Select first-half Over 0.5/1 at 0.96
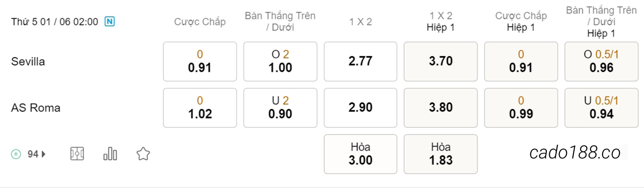The width and height of the screenshot is (644, 188). point(601,61)
